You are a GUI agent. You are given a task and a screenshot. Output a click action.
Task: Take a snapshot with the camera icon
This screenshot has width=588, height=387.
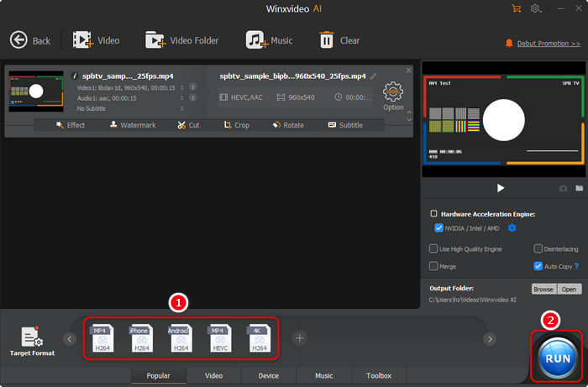pos(563,188)
